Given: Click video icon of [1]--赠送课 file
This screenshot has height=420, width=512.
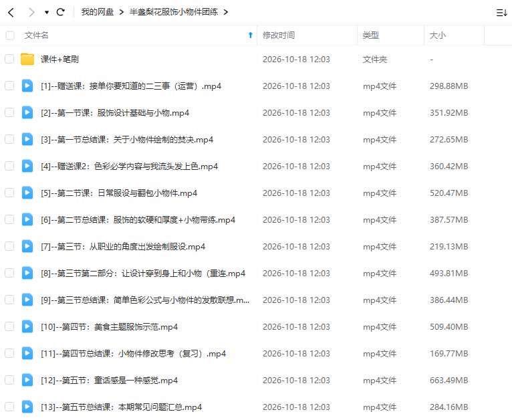Looking at the screenshot, I should (x=27, y=86).
